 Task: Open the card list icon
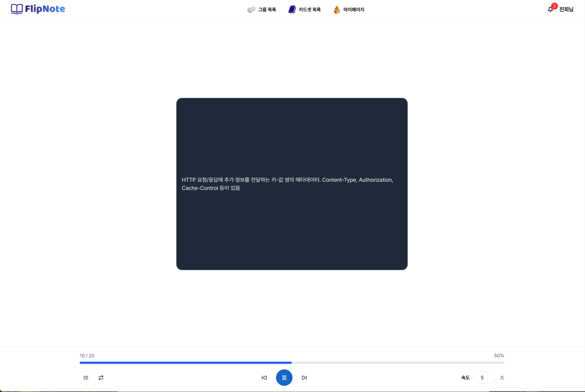86,378
